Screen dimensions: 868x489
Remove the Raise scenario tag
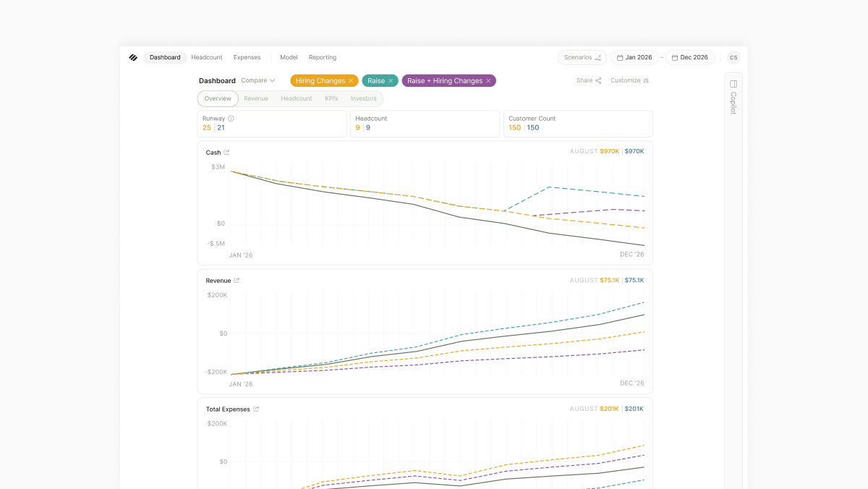click(391, 81)
